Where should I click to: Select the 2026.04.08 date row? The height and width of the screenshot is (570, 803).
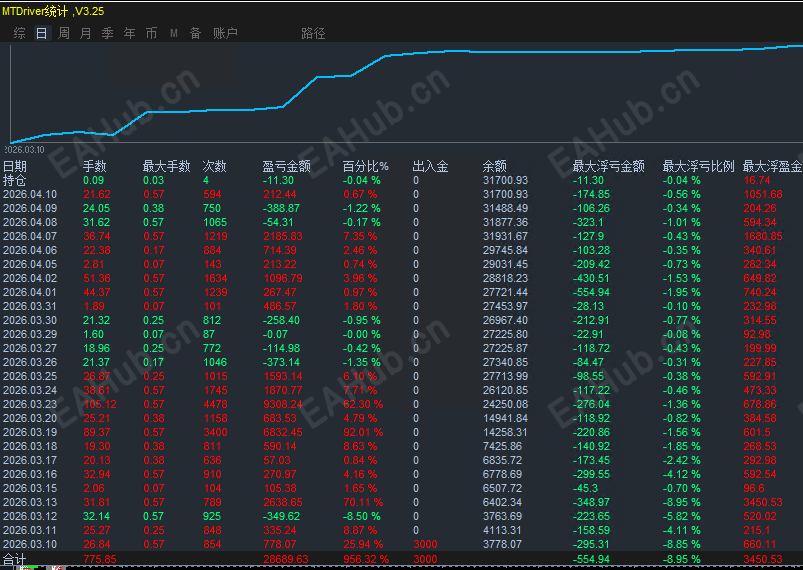(x=402, y=222)
